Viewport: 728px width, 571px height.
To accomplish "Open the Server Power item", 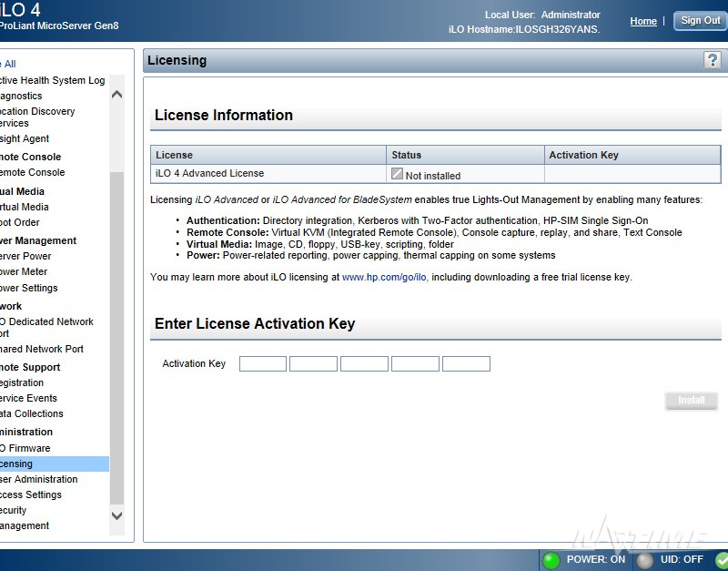I will coord(25,256).
